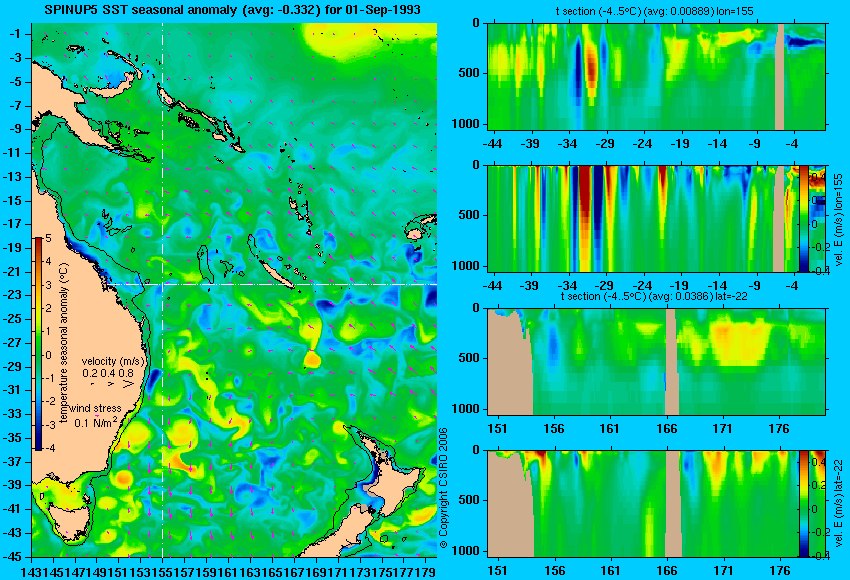This screenshot has width=850, height=580.
Task: Click the orange warm eddy near latitude -29
Action: (x=312, y=359)
